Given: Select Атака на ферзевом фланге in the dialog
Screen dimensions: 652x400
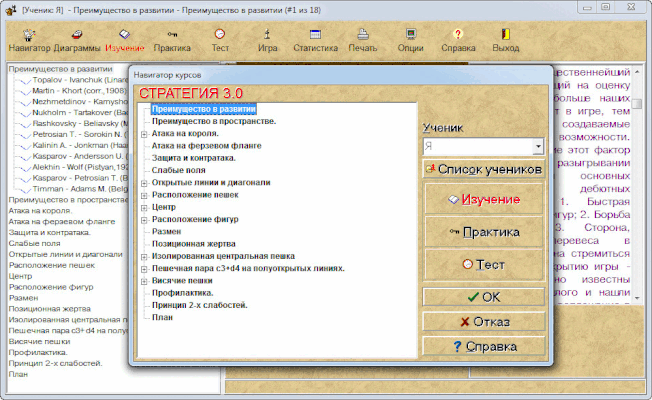Looking at the screenshot, I should tap(206, 146).
